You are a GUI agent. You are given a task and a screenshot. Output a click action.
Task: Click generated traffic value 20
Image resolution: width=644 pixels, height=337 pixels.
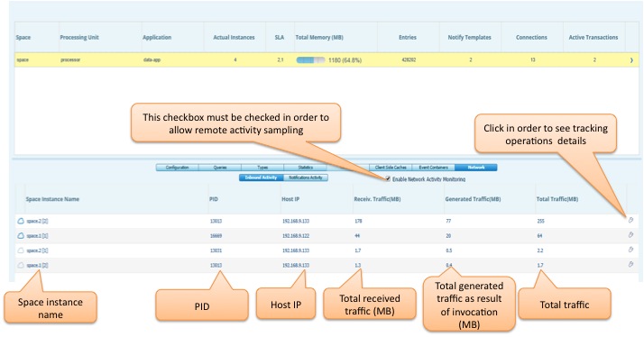(x=448, y=235)
